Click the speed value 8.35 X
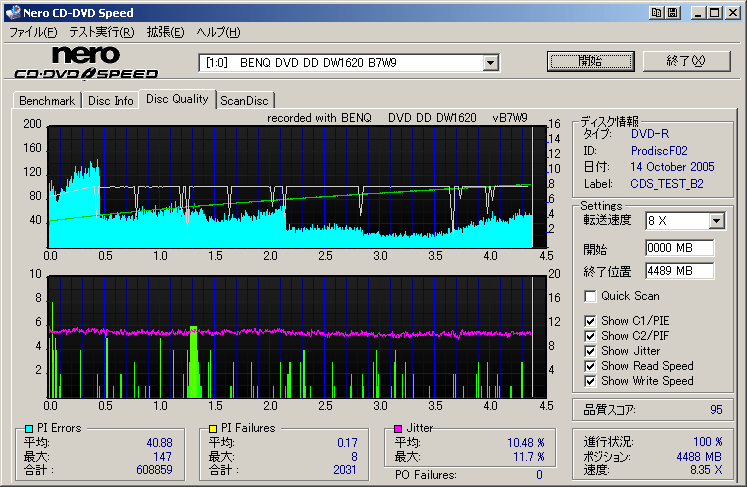 point(706,470)
